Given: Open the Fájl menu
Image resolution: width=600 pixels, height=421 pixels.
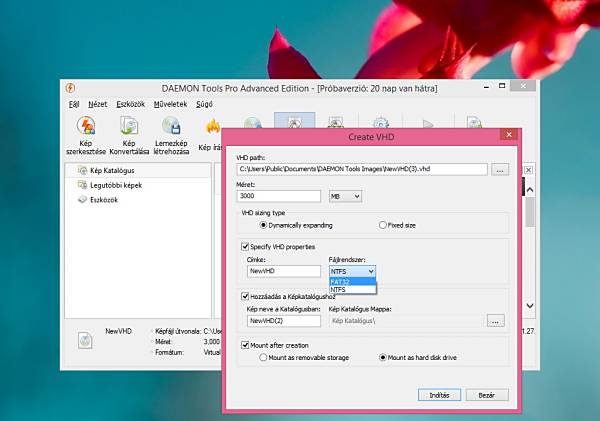Looking at the screenshot, I should (x=74, y=104).
